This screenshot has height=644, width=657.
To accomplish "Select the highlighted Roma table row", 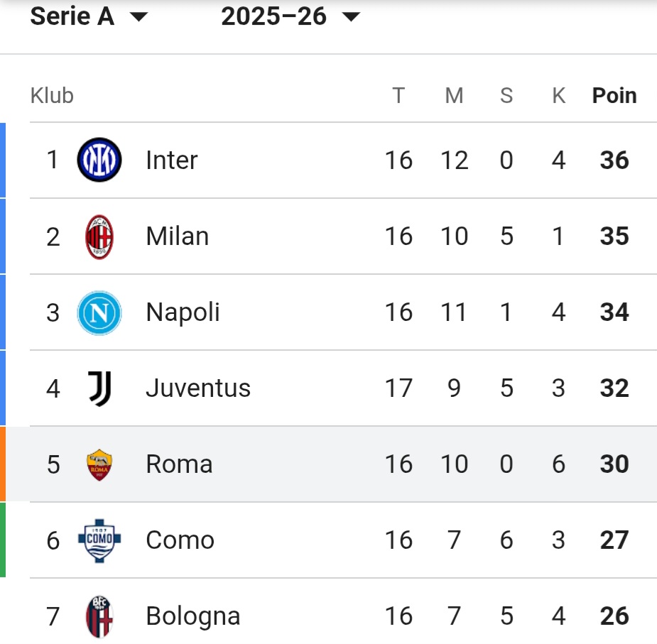I will [x=327, y=464].
